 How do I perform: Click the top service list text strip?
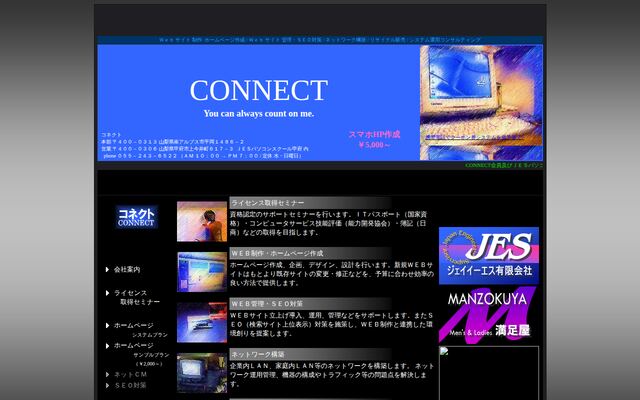pyautogui.click(x=320, y=40)
